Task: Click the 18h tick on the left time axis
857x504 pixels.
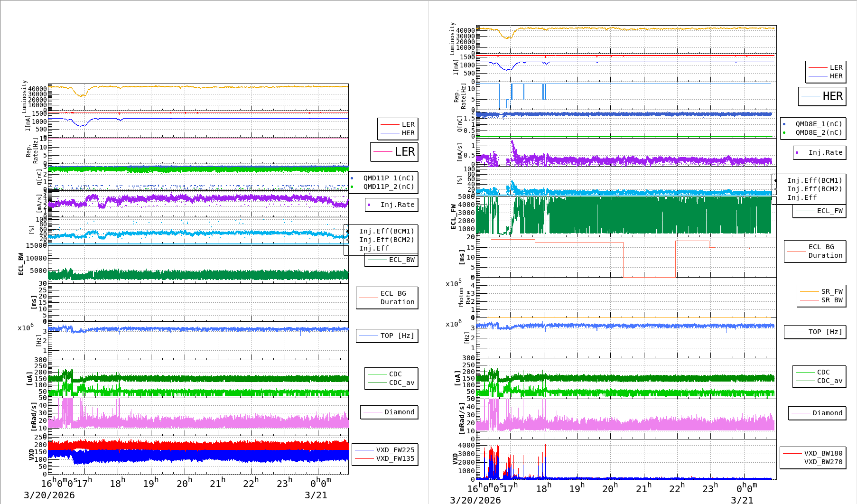Action: point(118,483)
